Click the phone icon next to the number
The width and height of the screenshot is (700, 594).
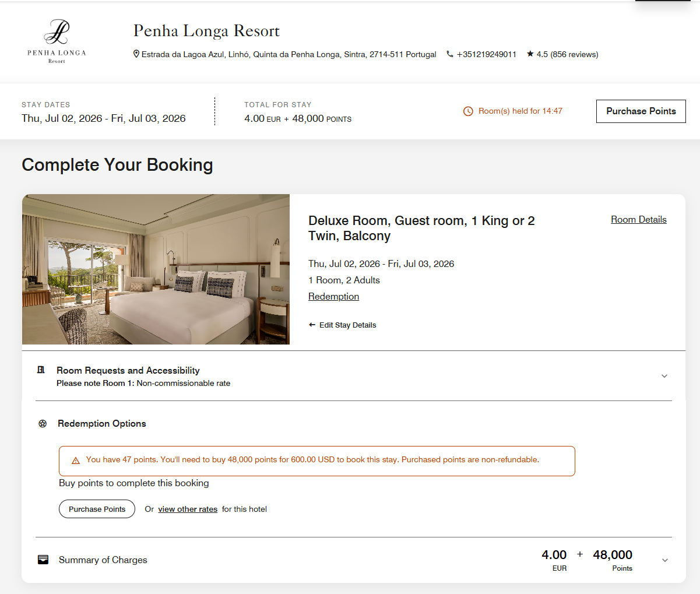[x=449, y=54]
